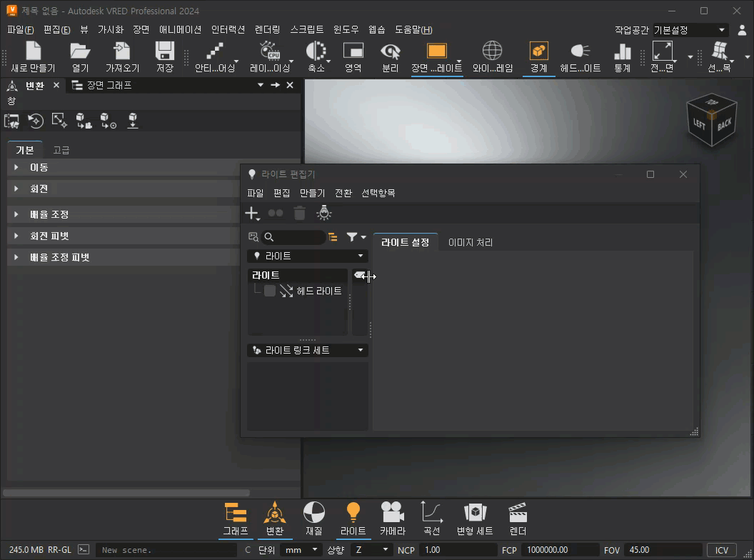The width and height of the screenshot is (754, 560).
Task: Switch to the 이미지 처리 tab
Action: pyautogui.click(x=471, y=242)
